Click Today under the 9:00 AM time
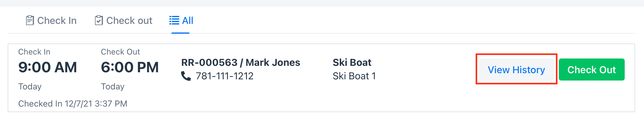 tap(30, 87)
